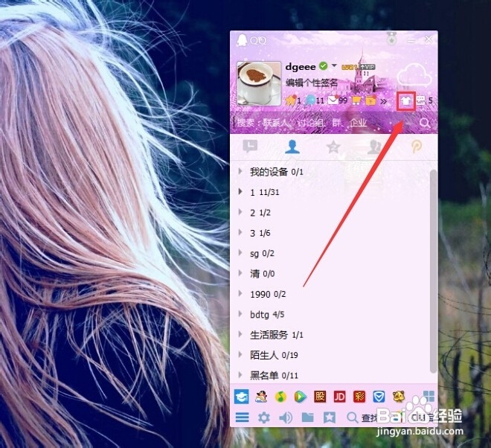Click the LV21 level badge
Viewport: 491px width, 448px height.
pos(350,67)
